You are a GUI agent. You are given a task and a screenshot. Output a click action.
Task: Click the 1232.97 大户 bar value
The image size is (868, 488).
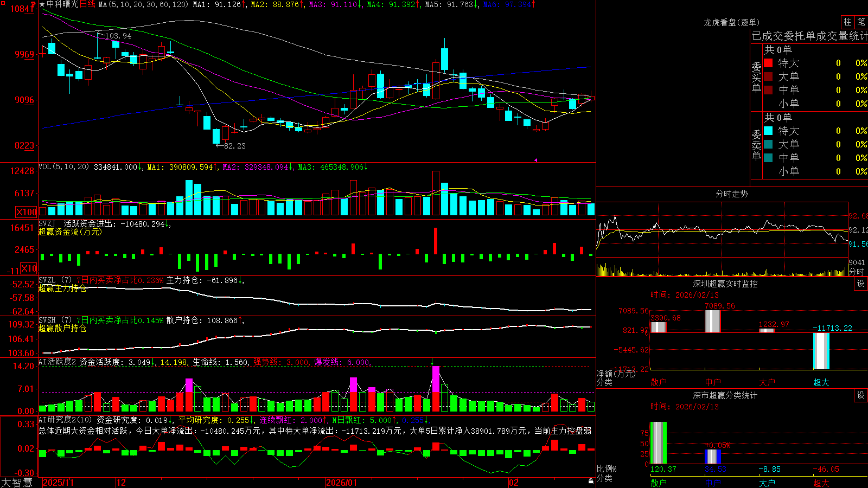click(x=774, y=325)
